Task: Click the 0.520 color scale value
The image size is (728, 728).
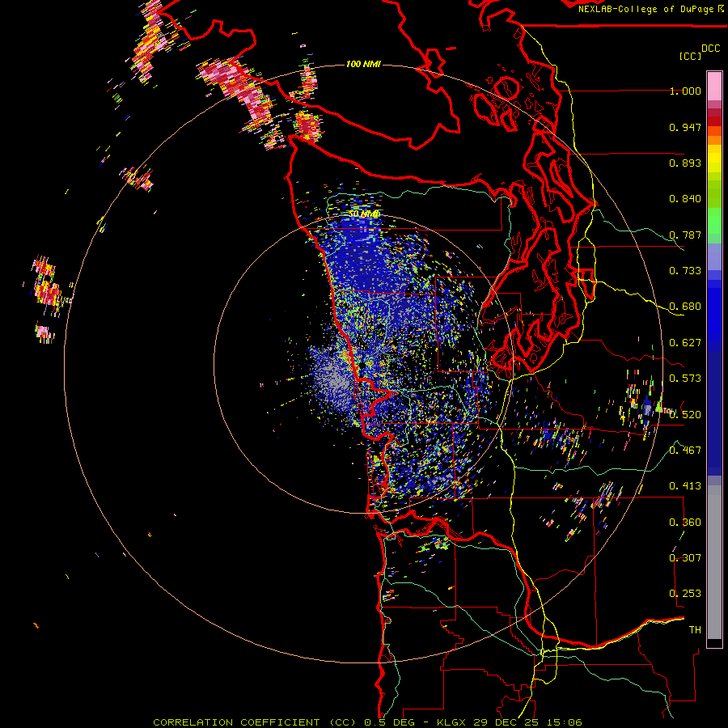Action: pos(685,414)
